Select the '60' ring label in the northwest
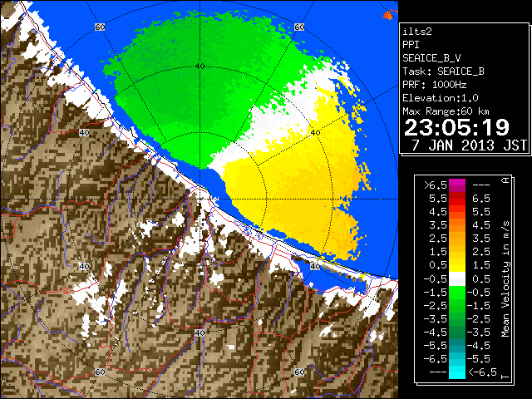The width and height of the screenshot is (532, 399). 100,27
